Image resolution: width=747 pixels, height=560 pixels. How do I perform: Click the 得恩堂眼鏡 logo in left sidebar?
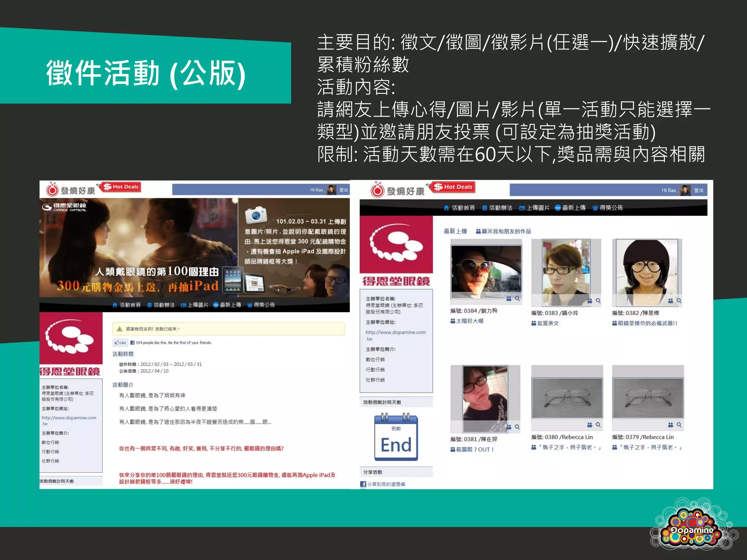[71, 344]
